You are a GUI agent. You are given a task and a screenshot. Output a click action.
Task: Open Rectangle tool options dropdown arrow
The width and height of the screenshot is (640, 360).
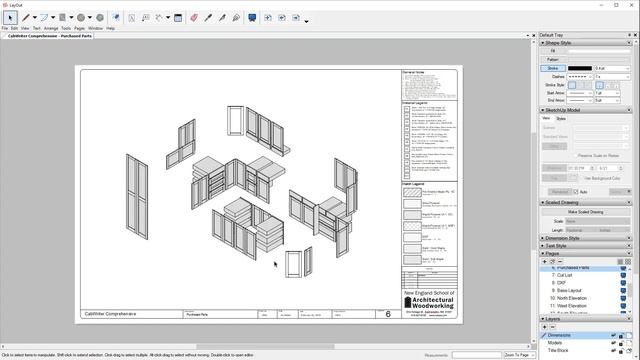(x=71, y=18)
